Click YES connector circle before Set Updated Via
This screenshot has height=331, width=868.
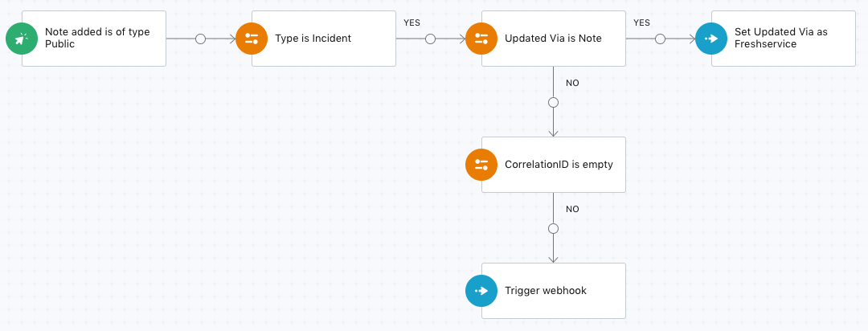coord(660,39)
